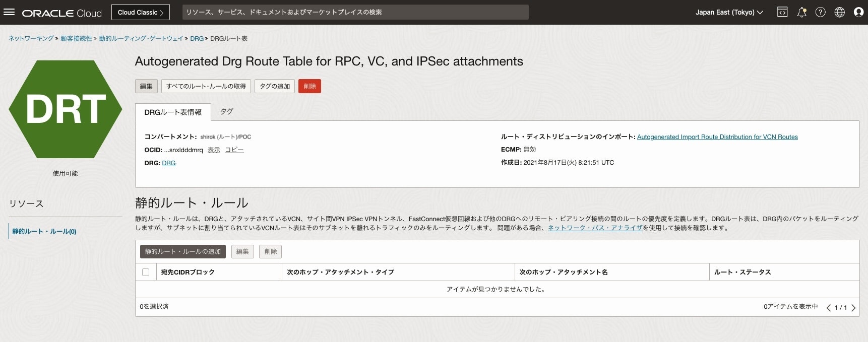The height and width of the screenshot is (342, 868).
Task: Open the Cloud Shell developer tools icon
Action: coord(782,12)
